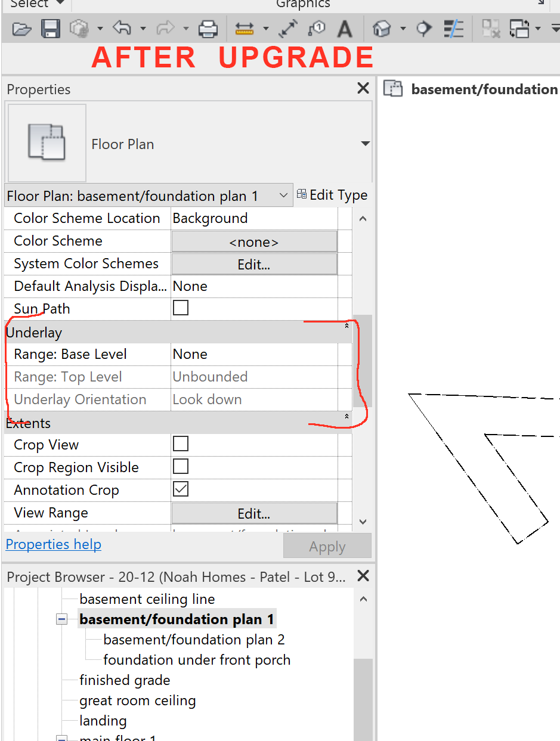This screenshot has width=560, height=741.
Task: Switch to the basement/foundation view tab
Action: click(x=484, y=89)
